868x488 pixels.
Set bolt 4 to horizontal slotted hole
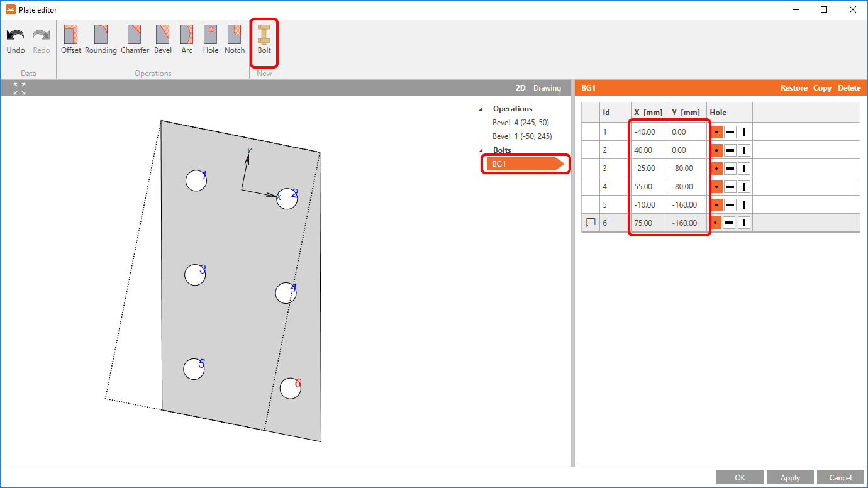click(730, 187)
